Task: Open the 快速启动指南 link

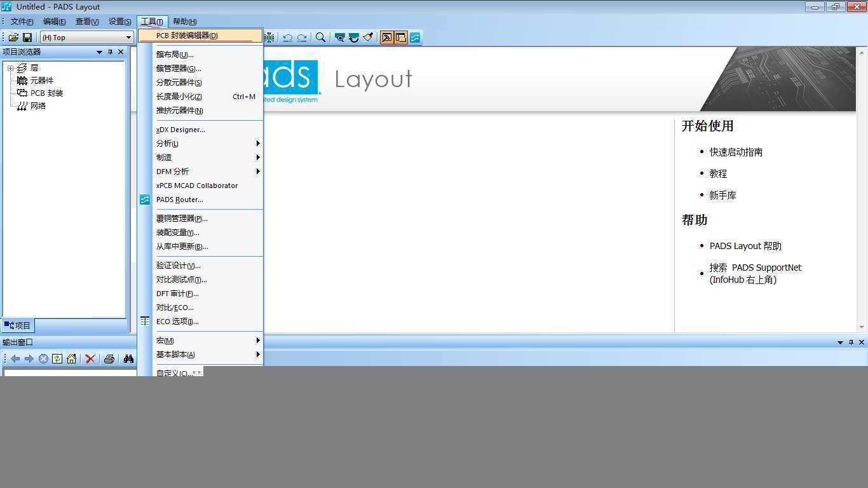Action: point(736,152)
